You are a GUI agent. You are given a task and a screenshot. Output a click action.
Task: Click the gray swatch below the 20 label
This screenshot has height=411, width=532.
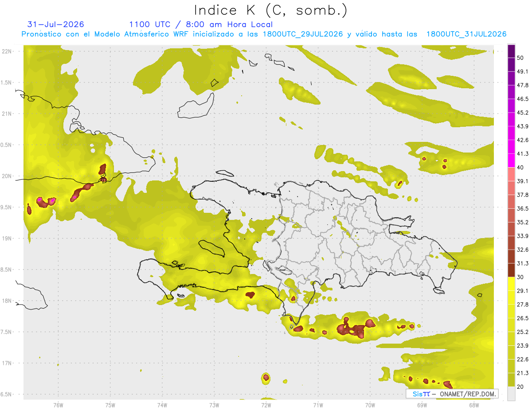[x=511, y=394]
